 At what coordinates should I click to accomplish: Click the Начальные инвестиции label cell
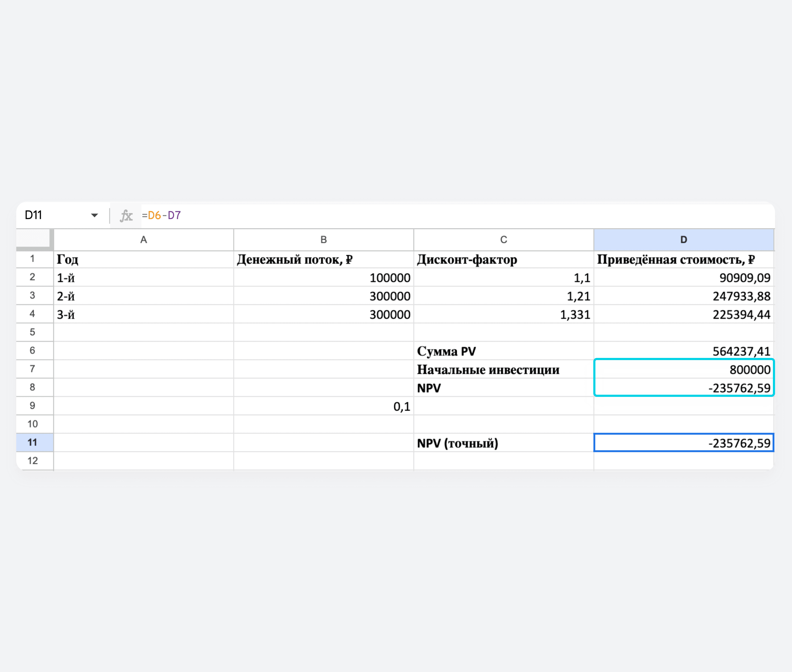click(503, 369)
